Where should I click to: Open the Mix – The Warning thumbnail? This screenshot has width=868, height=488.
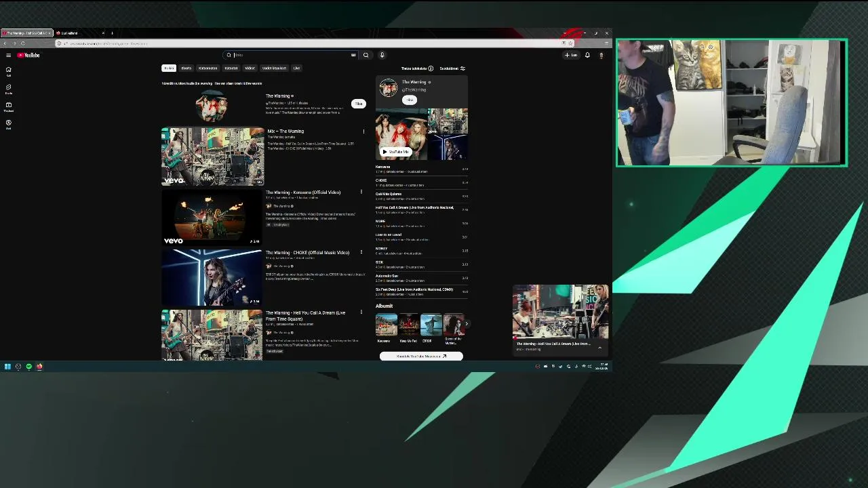pyautogui.click(x=212, y=157)
